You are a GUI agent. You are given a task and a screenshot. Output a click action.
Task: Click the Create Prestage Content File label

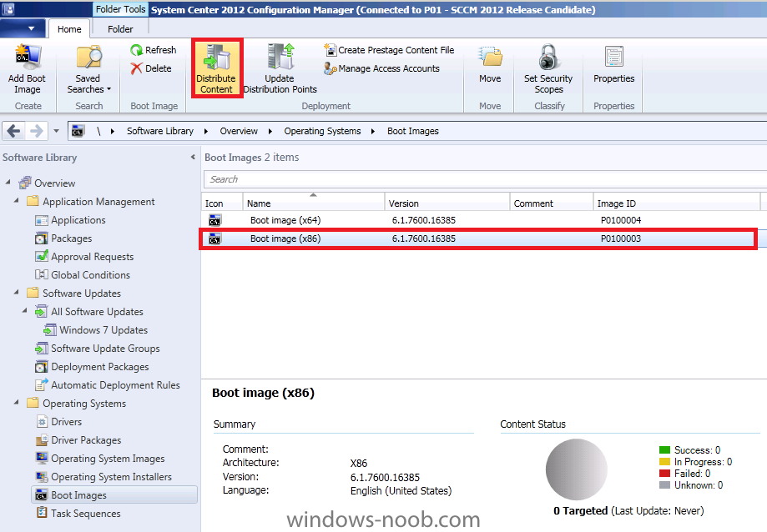(x=396, y=50)
